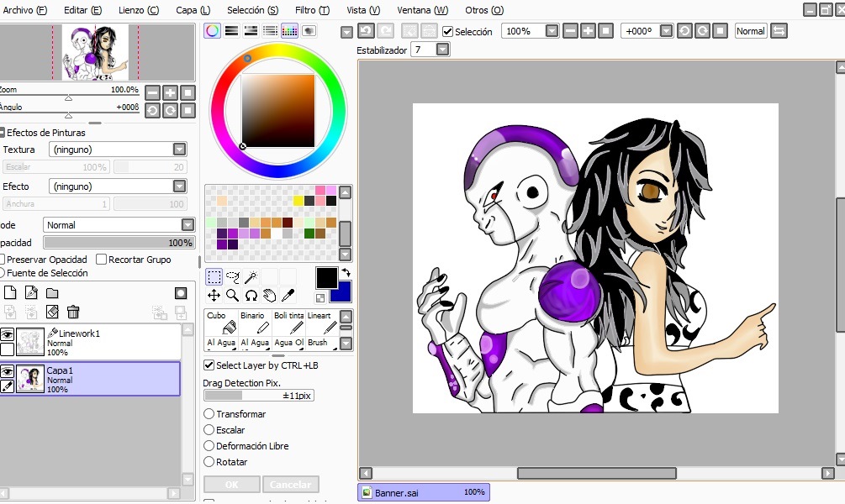The height and width of the screenshot is (504, 845).
Task: Click the black foreground color swatch
Action: coord(326,278)
